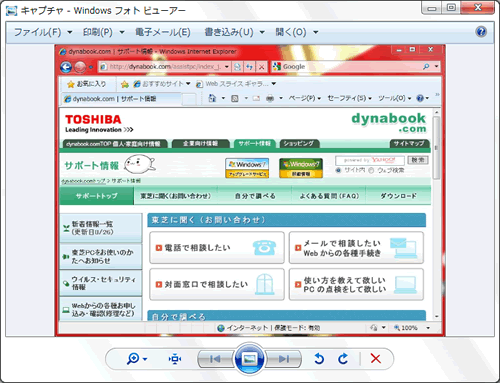Viewport: 500px width, 383px height.
Task: Click the IE help question mark icon
Action: click(x=420, y=98)
